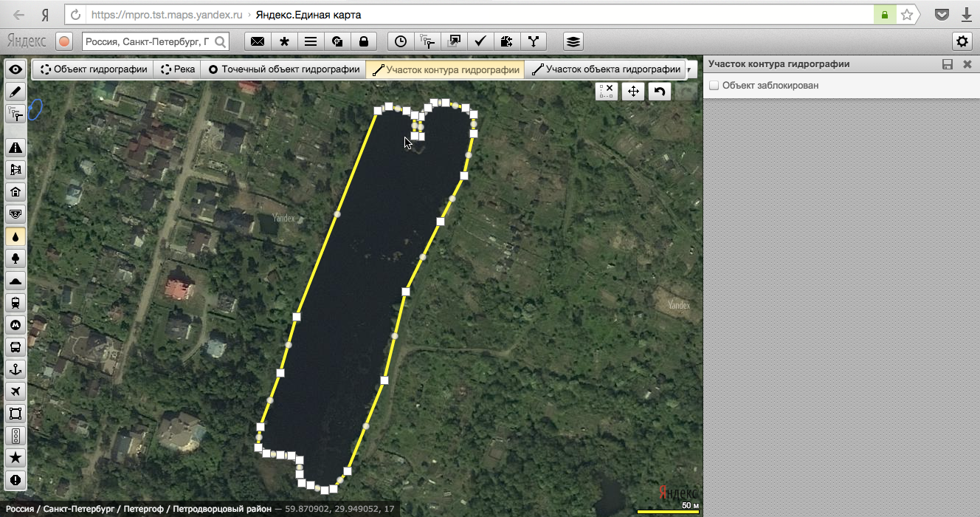This screenshot has width=980, height=517.
Task: Click the delete vertices tool button
Action: point(606,92)
